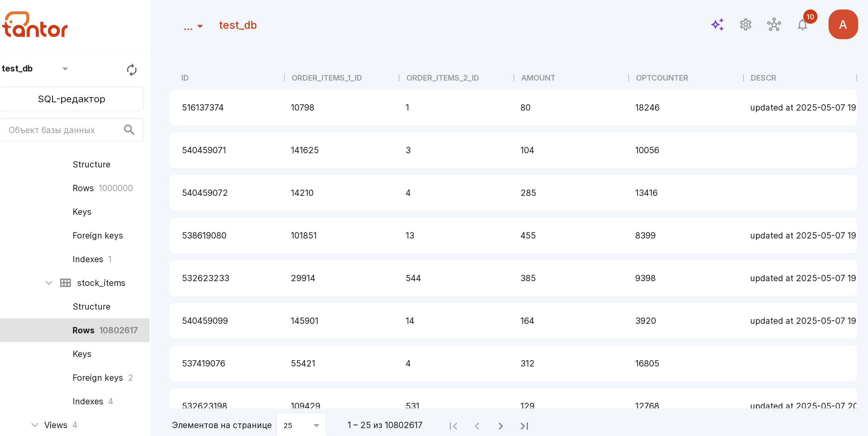Click pagination text 1 – 25 из 10802617
This screenshot has width=868, height=436.
point(385,425)
